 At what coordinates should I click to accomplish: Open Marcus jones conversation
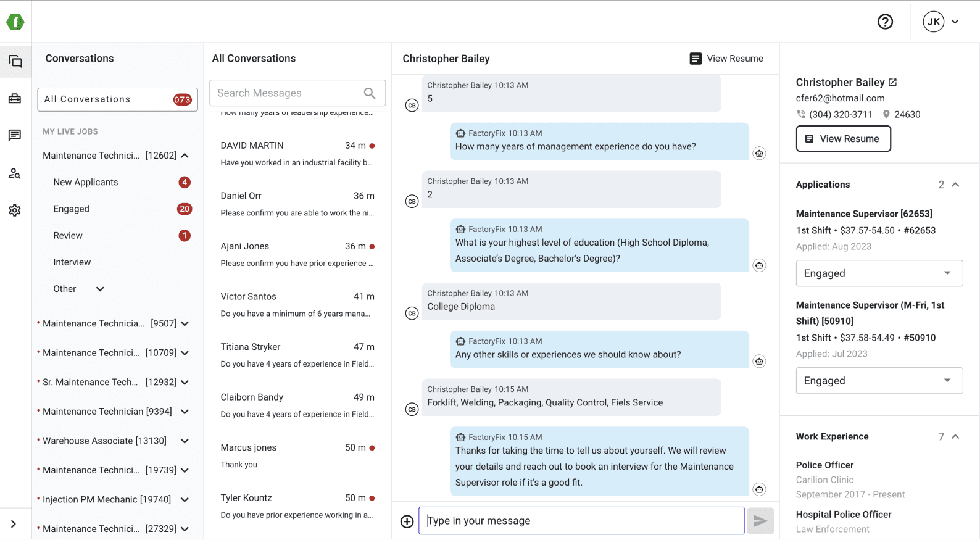pos(297,455)
